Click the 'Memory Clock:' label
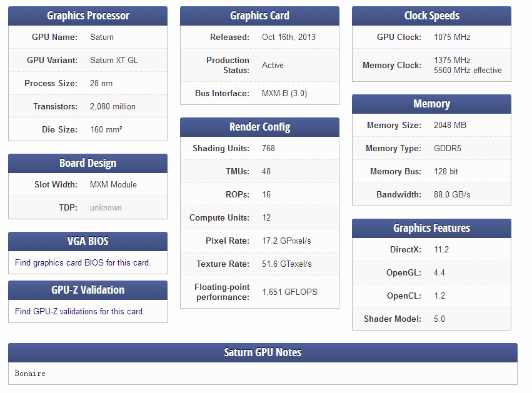The image size is (532, 393). click(392, 65)
